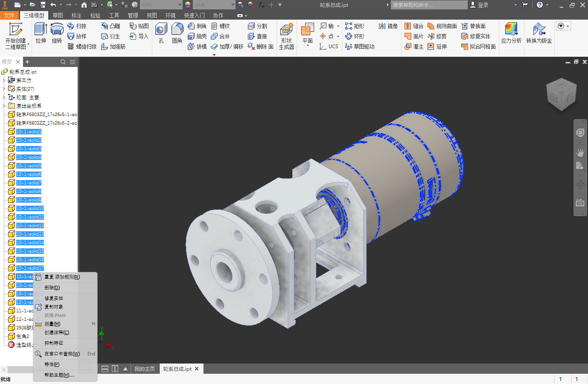Select the 加强筋 rib tool
The height and width of the screenshot is (384, 588).
click(x=114, y=47)
